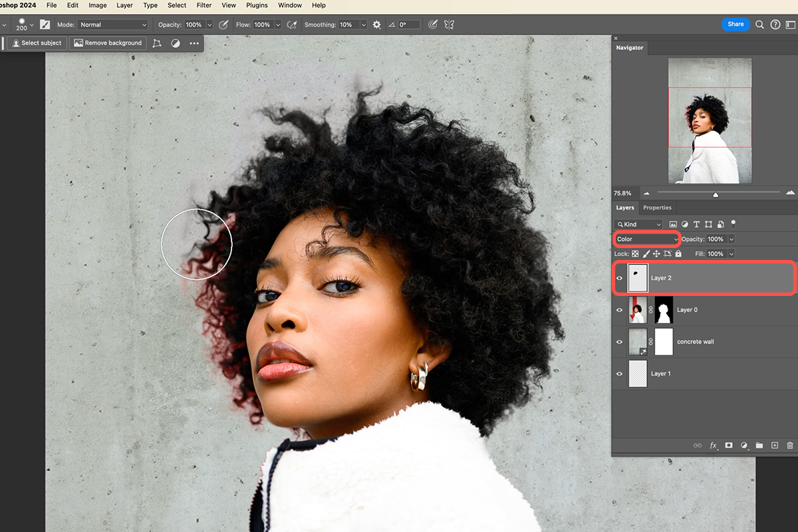The width and height of the screenshot is (798, 532).
Task: Adjust the Navigator zoom slider
Action: (x=716, y=194)
